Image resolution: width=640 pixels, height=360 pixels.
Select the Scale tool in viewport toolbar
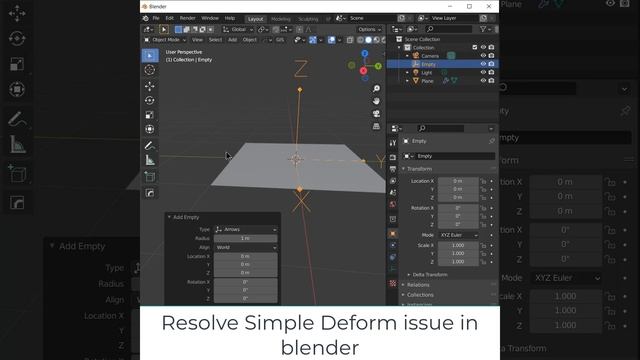pyautogui.click(x=150, y=115)
